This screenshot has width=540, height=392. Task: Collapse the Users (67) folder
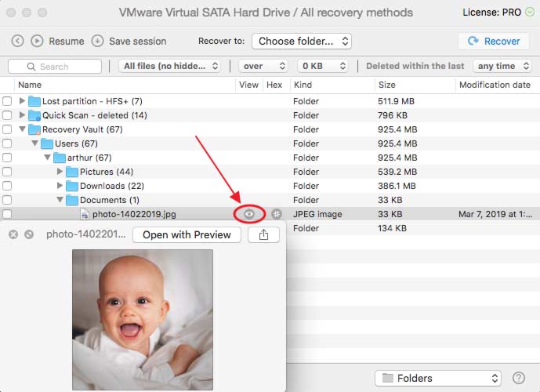(34, 143)
